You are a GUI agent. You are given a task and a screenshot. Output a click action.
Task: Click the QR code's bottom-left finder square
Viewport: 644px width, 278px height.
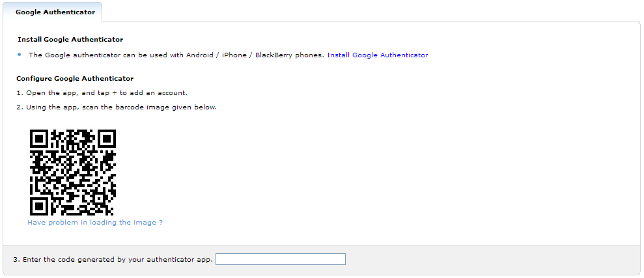[40, 205]
